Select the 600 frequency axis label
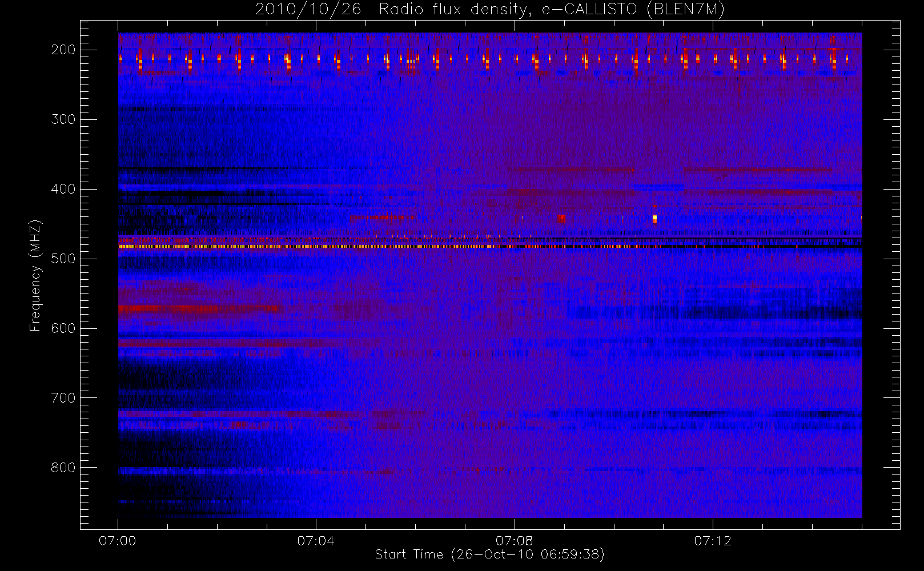Image resolution: width=924 pixels, height=571 pixels. (63, 328)
